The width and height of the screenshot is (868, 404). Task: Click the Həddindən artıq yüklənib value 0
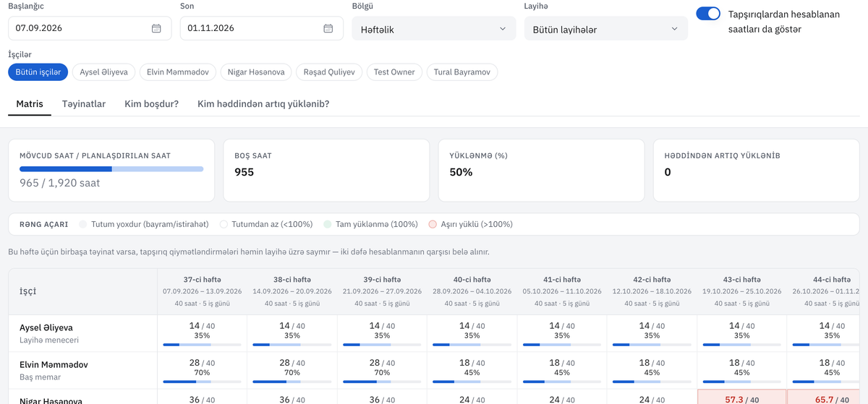(x=668, y=172)
